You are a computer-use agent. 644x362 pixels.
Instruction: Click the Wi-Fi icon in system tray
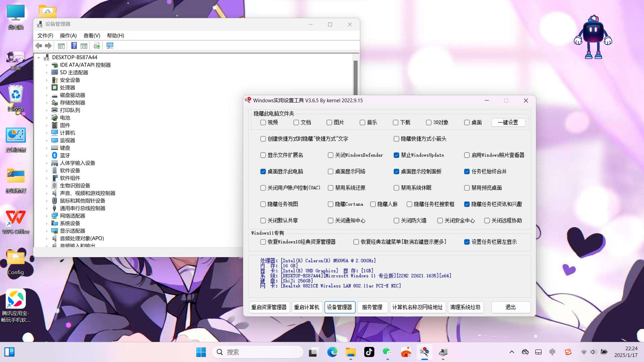[x=584, y=352]
